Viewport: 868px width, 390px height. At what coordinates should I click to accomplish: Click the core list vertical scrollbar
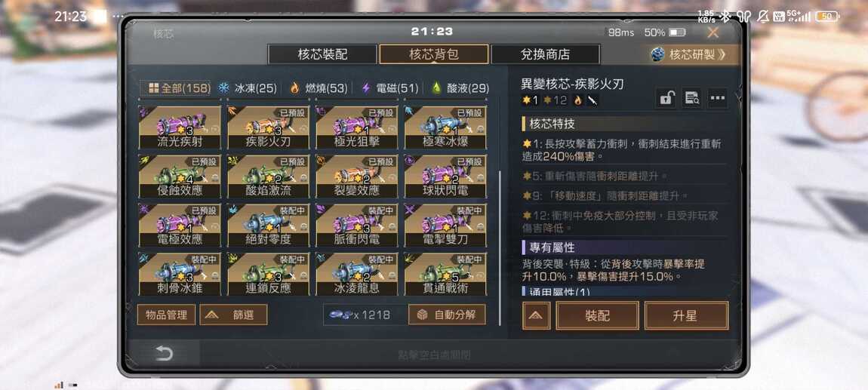coord(500,248)
